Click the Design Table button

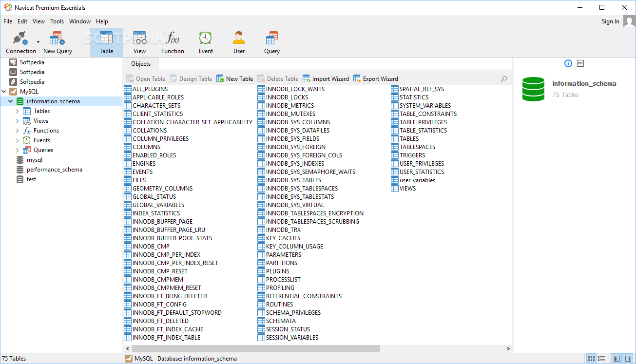191,78
